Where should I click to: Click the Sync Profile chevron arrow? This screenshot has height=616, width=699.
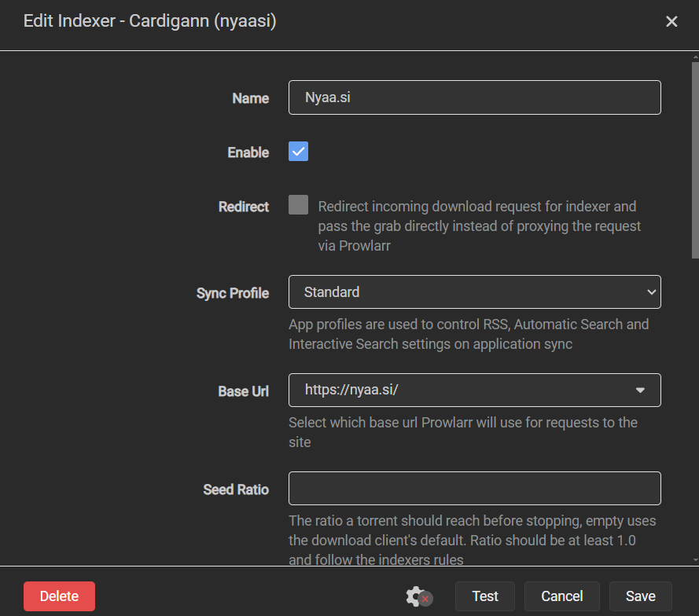tap(650, 291)
